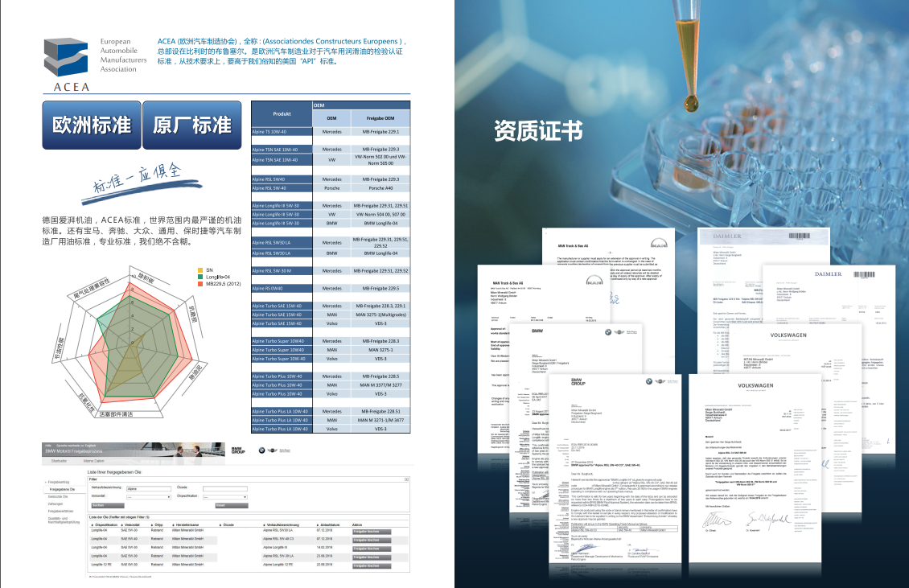909x588 pixels.
Task: Click the BMW Group logo
Action: [x=237, y=450]
